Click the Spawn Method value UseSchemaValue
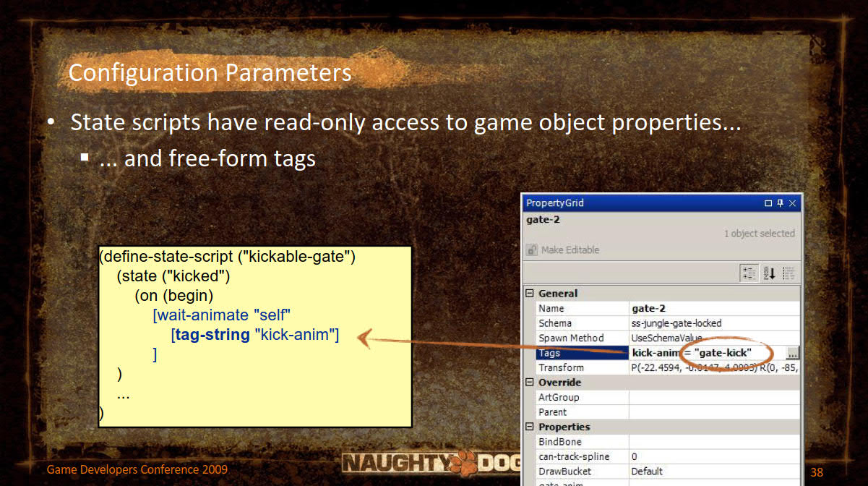 tap(713, 338)
